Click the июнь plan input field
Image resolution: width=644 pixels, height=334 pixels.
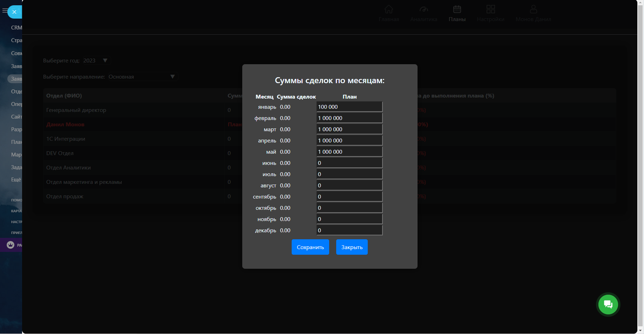point(350,163)
